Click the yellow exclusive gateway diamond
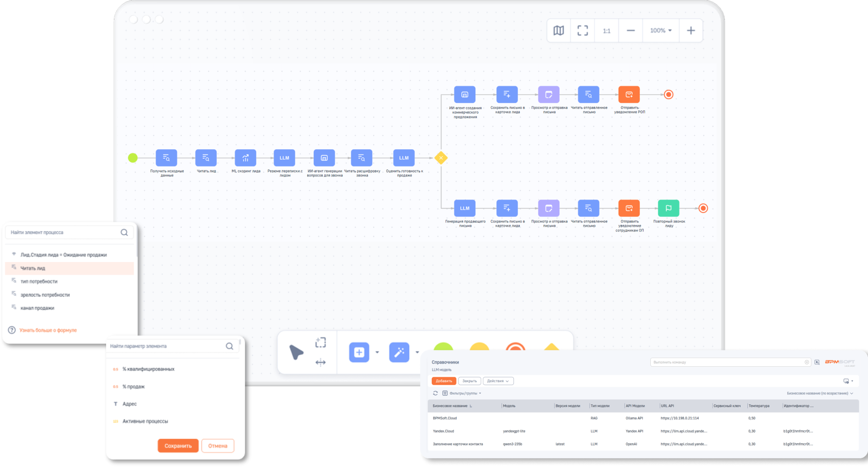 point(441,158)
